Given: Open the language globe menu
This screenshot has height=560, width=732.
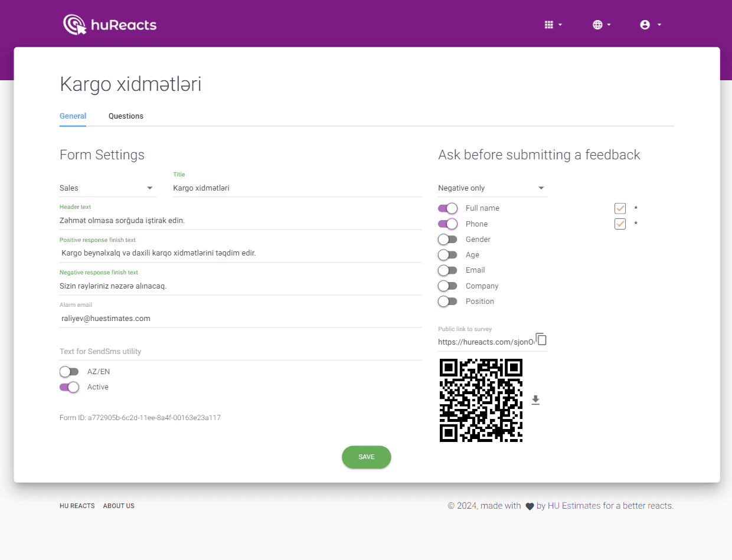Looking at the screenshot, I should 602,25.
